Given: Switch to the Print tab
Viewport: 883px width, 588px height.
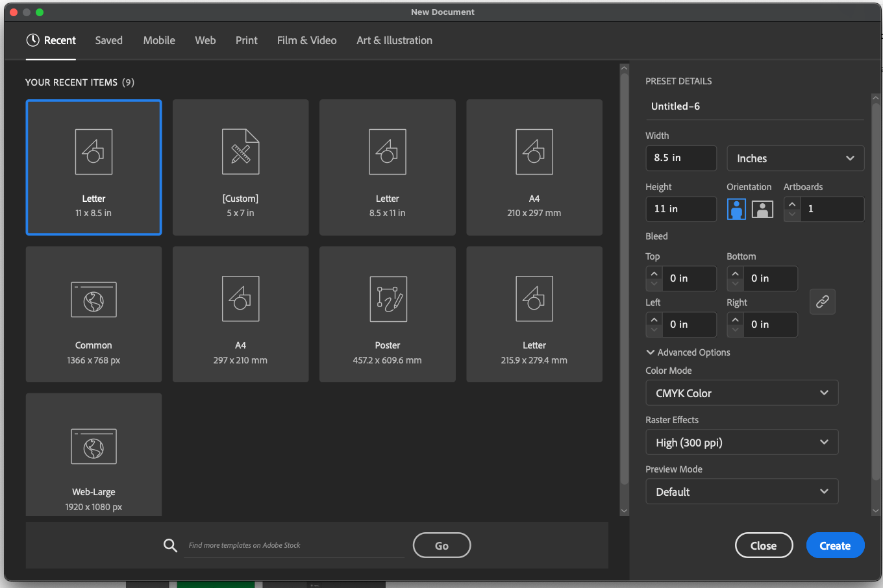Looking at the screenshot, I should pos(246,40).
